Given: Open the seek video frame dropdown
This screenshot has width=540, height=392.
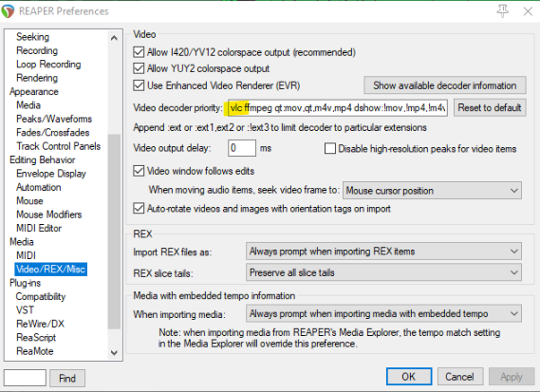Looking at the screenshot, I should click(x=432, y=191).
